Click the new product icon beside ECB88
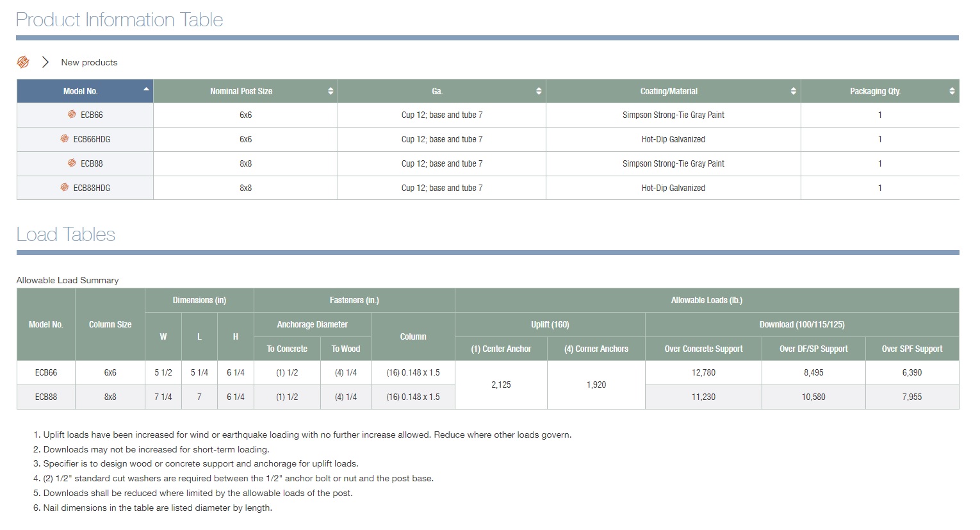Screen dimensions: 980x530 tap(72, 163)
